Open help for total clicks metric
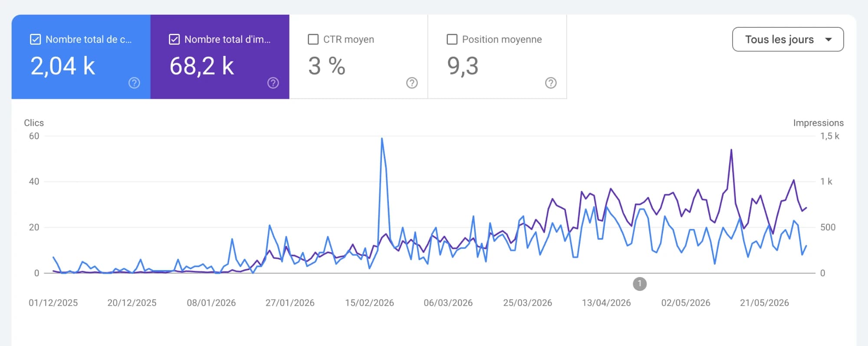 tap(134, 83)
